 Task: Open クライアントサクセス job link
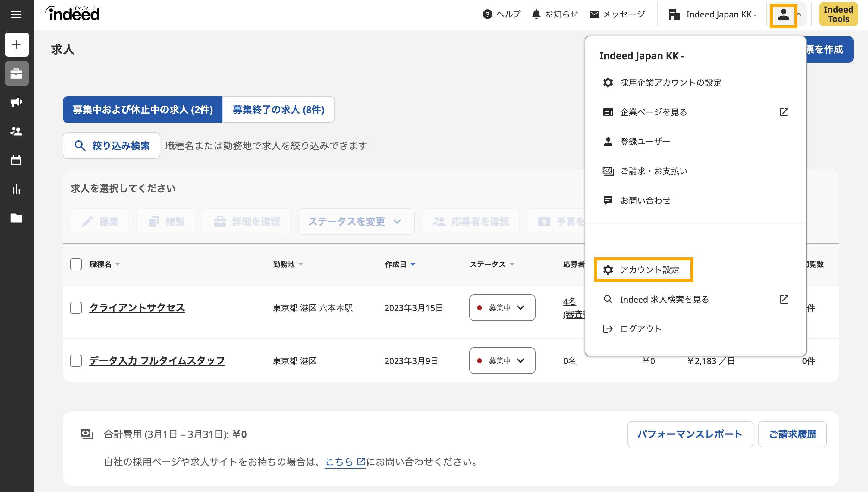click(x=137, y=307)
